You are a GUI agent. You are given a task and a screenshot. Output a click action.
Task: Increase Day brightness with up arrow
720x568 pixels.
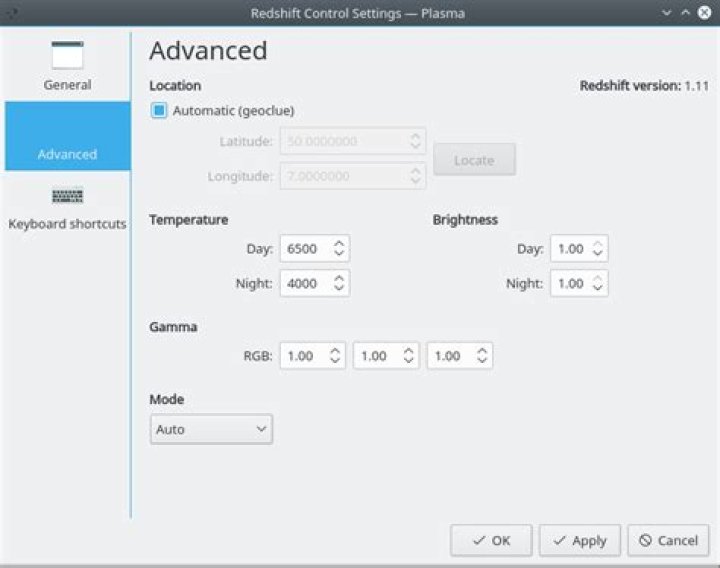[x=597, y=243]
